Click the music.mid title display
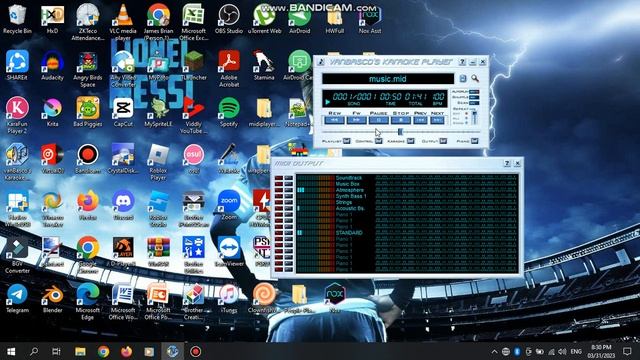The height and width of the screenshot is (360, 640). pyautogui.click(x=388, y=78)
